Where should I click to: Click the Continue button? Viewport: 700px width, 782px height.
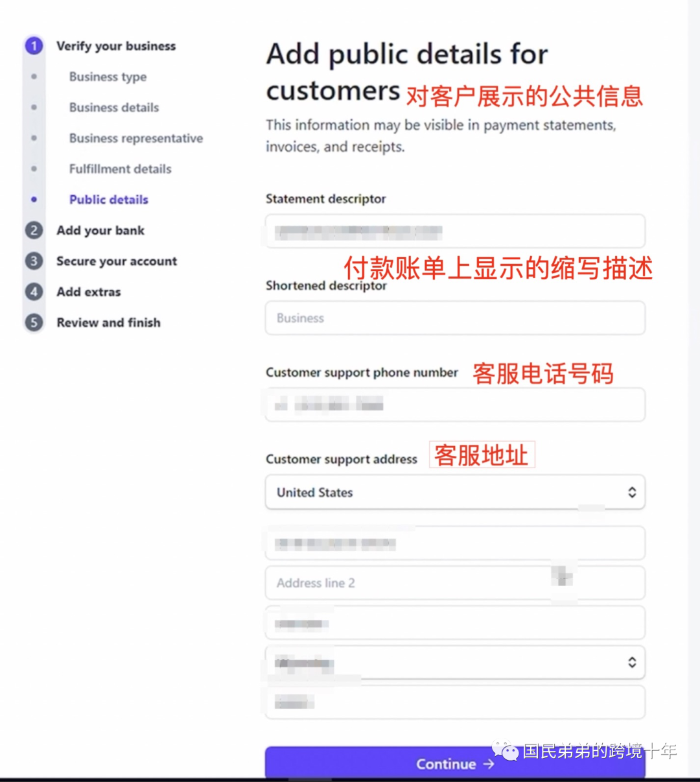(x=455, y=763)
